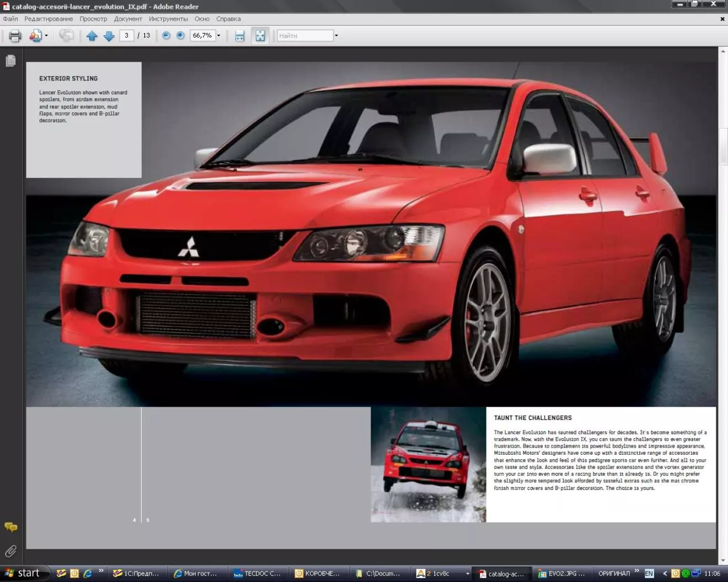Go to next page with down arrow
728x582 pixels.
click(x=109, y=36)
